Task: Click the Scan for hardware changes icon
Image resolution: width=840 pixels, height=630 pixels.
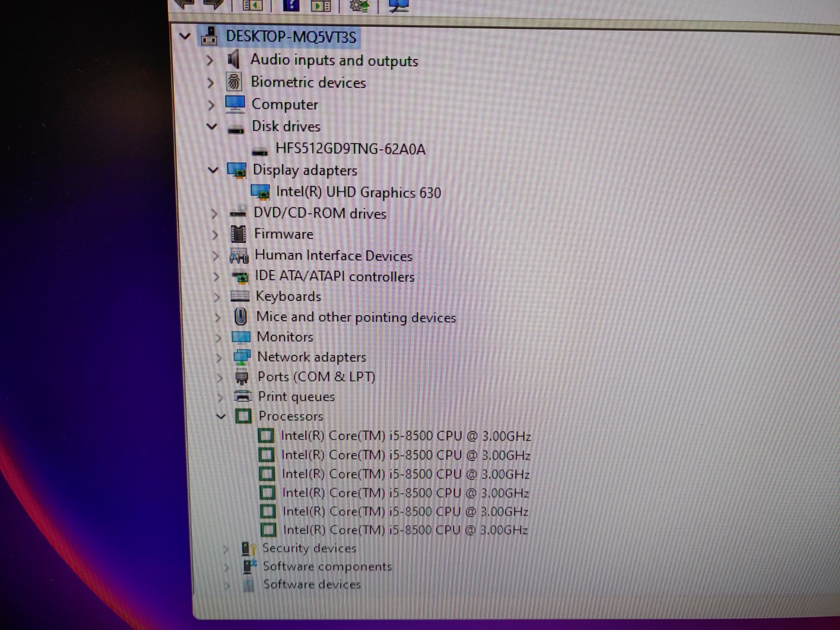Action: point(398,6)
